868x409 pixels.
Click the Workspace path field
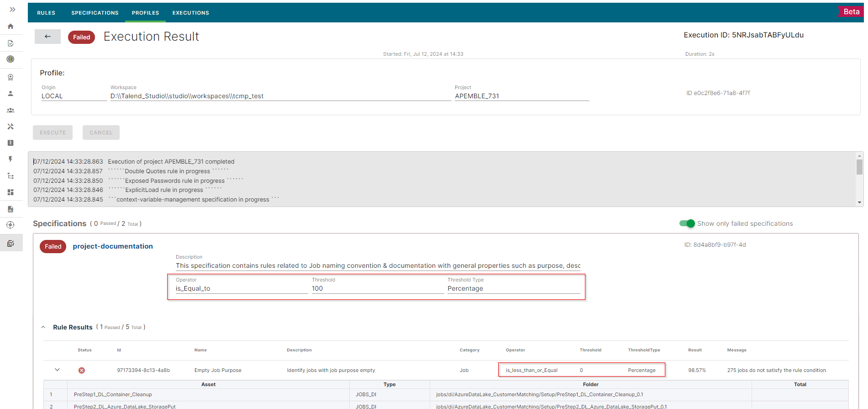280,96
